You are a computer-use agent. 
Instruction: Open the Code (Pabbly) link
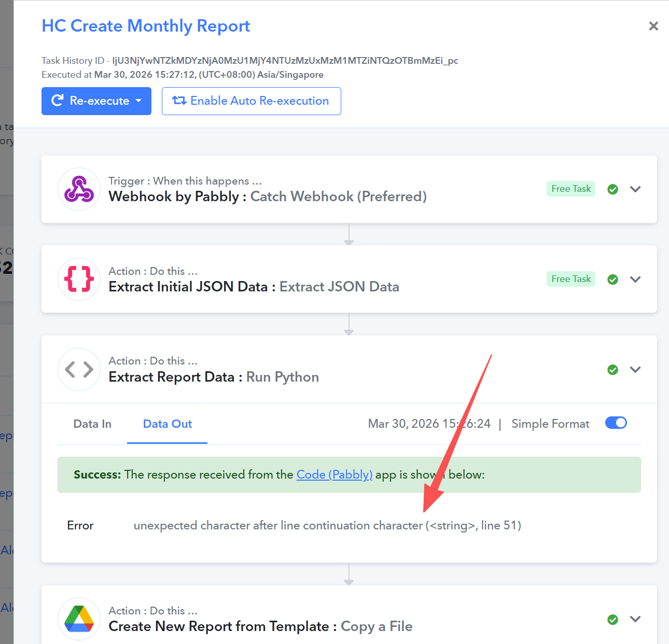point(335,474)
